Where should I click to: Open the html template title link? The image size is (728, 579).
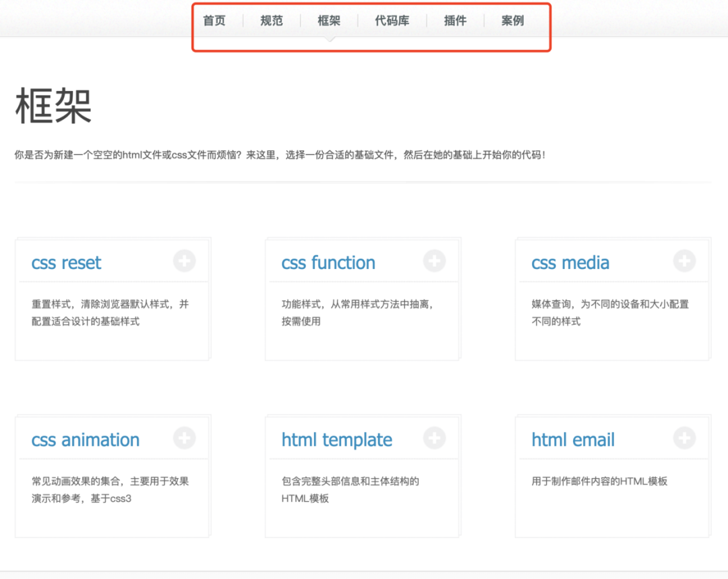[x=337, y=440]
